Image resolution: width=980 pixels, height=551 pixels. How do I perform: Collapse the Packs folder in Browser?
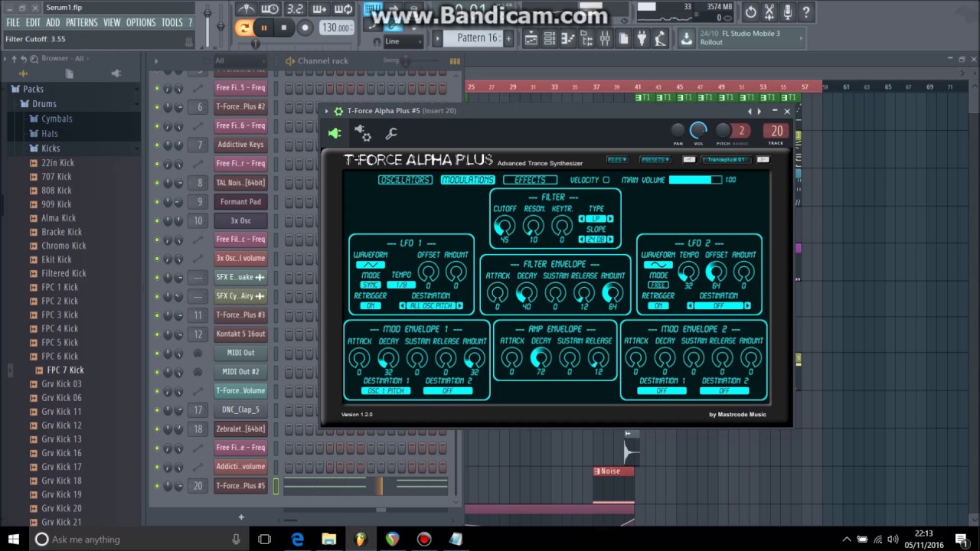33,89
